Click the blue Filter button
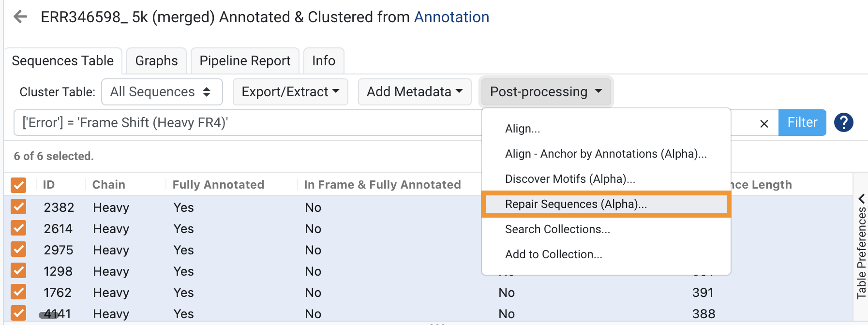This screenshot has width=868, height=325. (x=802, y=122)
